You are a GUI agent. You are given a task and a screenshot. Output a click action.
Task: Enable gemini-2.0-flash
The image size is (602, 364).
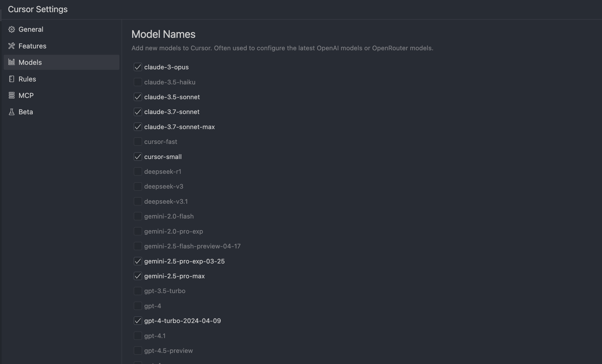(138, 216)
